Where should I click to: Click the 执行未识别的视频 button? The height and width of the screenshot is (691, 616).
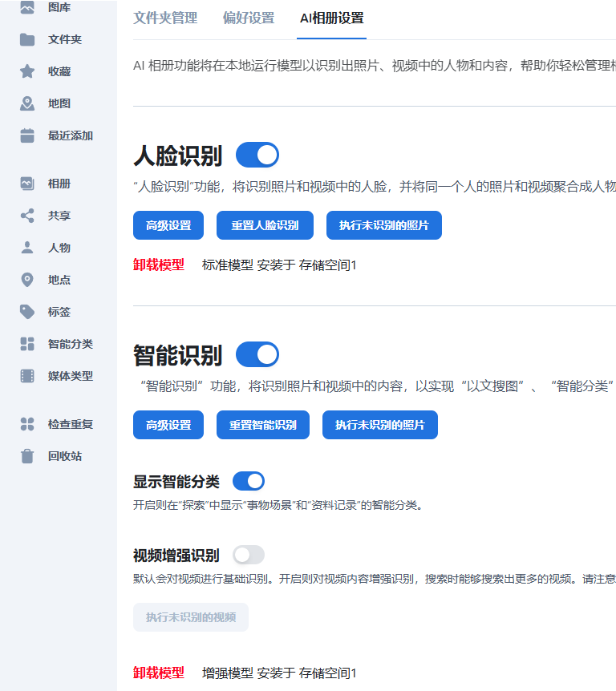(191, 617)
